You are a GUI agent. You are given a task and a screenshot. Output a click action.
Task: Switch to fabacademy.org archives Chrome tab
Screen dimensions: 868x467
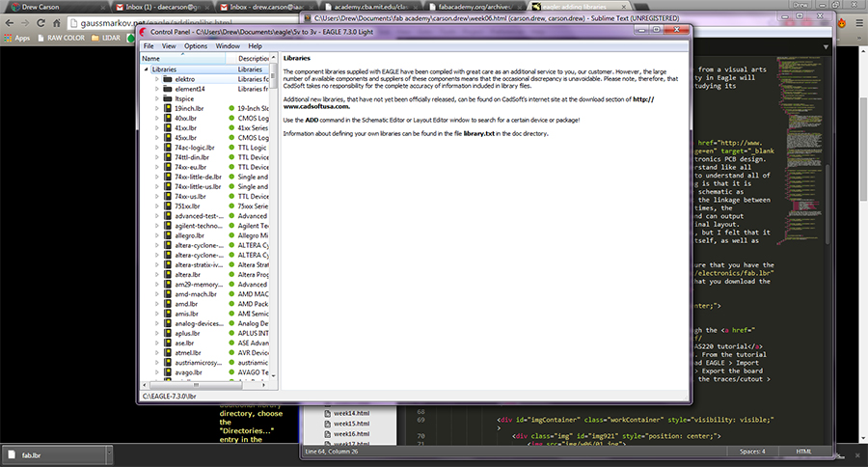point(475,7)
